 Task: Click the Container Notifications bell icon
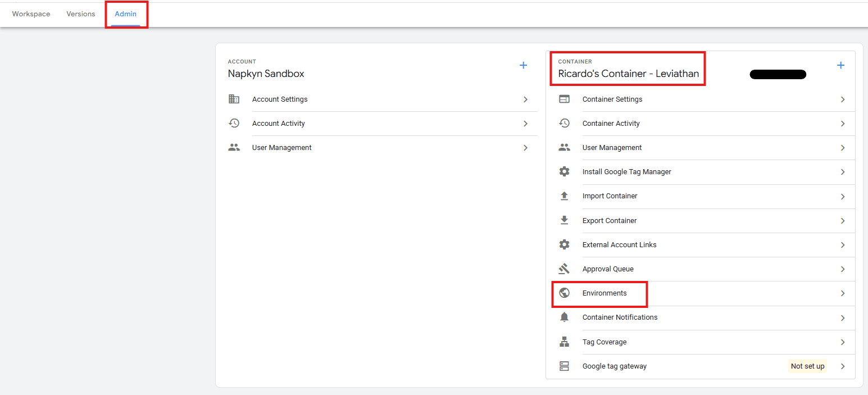(564, 317)
